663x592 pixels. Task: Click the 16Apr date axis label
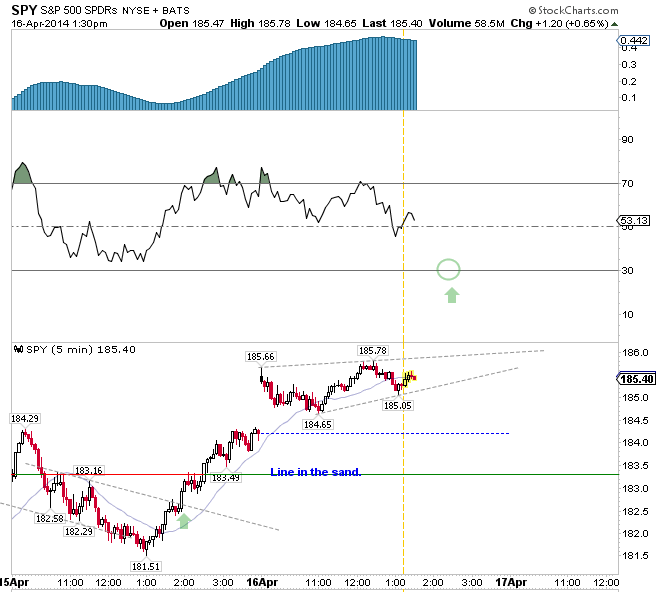[x=262, y=582]
